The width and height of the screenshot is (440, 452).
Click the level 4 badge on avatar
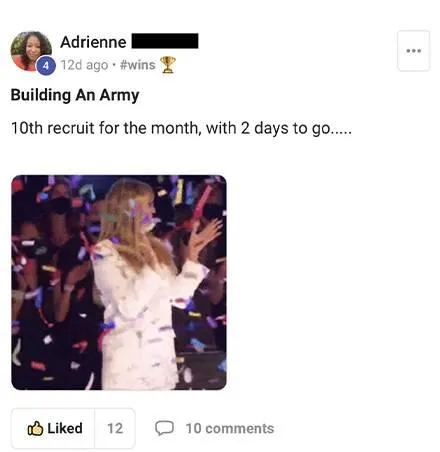(x=46, y=66)
